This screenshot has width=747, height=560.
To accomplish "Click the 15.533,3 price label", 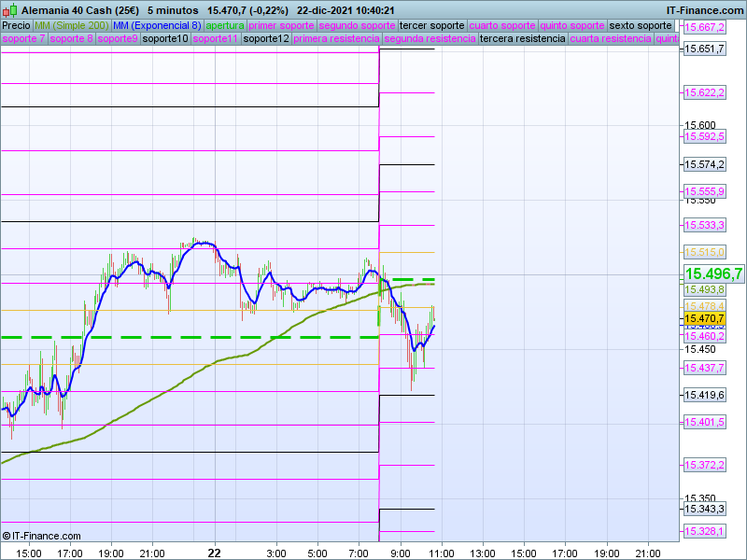I will tap(704, 225).
